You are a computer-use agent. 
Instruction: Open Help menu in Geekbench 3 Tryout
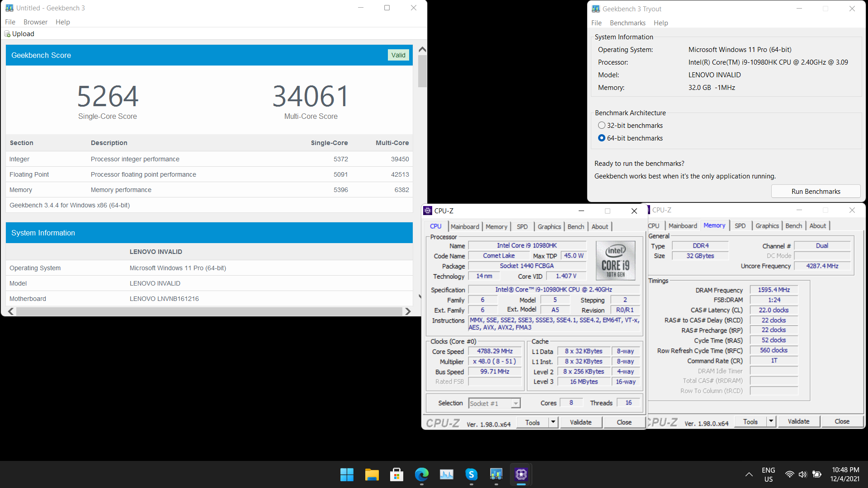point(660,23)
